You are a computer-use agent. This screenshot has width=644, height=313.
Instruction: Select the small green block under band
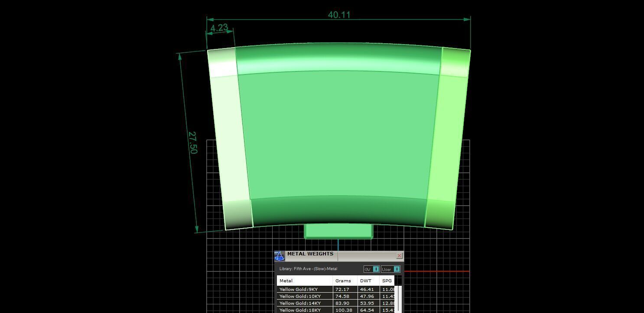338,231
